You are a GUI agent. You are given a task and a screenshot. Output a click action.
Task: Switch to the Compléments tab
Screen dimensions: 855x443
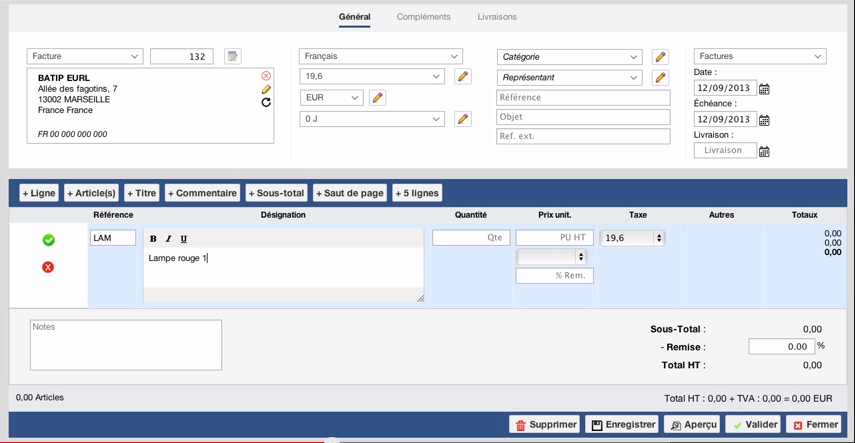pos(424,17)
